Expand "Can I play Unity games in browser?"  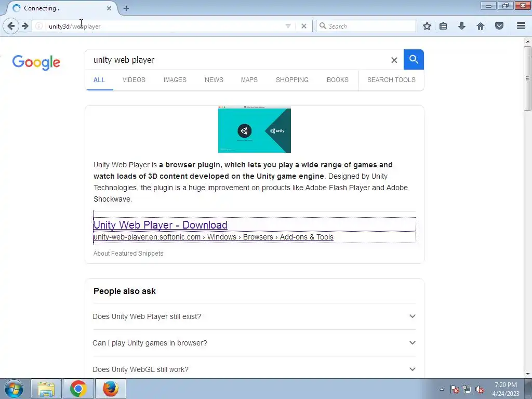pos(254,343)
